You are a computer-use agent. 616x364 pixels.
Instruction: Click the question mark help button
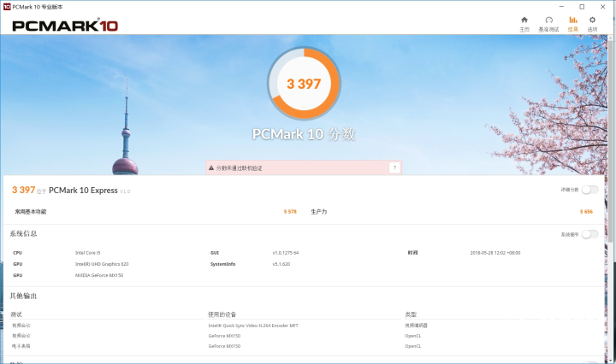coord(394,167)
